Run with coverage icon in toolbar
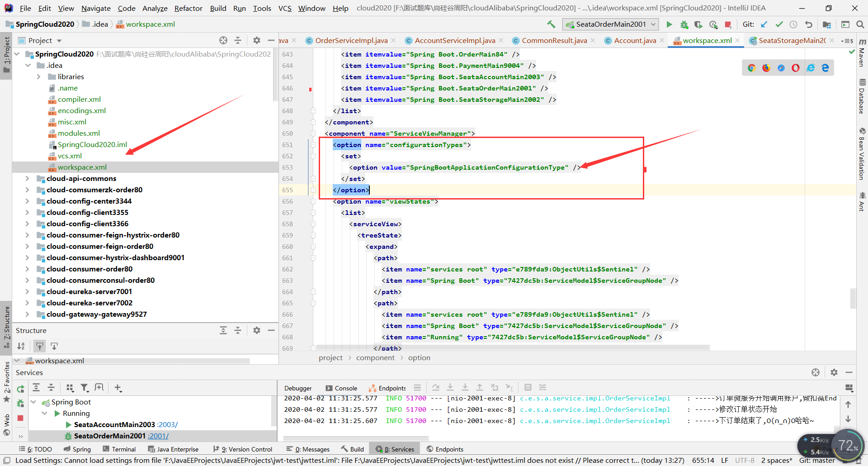Image resolution: width=868 pixels, height=466 pixels. (x=698, y=24)
